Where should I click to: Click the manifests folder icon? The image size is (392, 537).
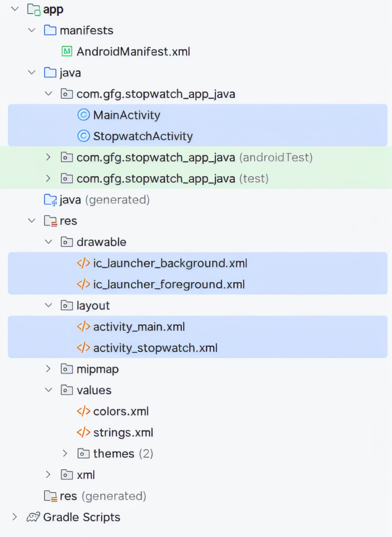click(x=50, y=30)
